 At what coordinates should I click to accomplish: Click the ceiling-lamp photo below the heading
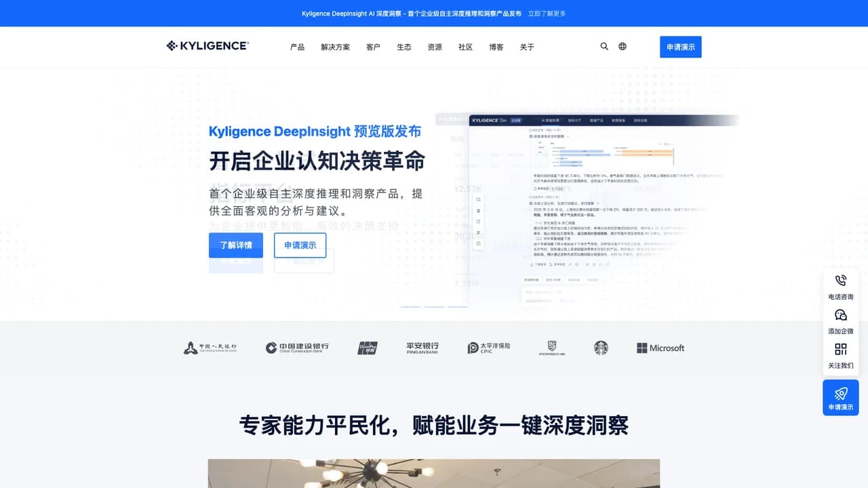[434, 473]
